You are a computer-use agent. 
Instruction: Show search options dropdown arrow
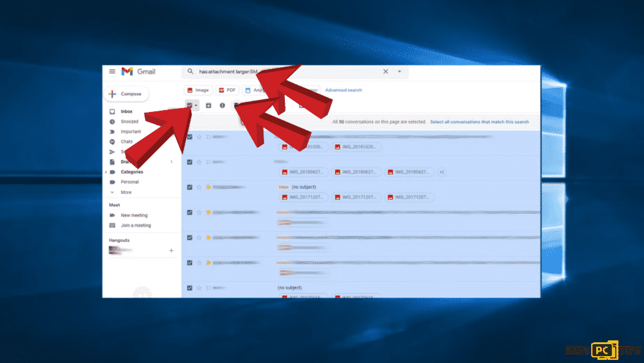399,72
